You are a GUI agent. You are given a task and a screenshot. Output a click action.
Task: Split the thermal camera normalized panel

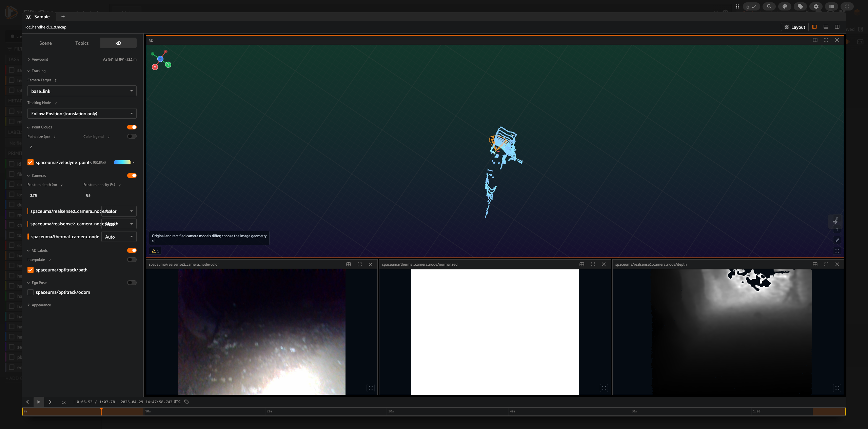coord(582,264)
